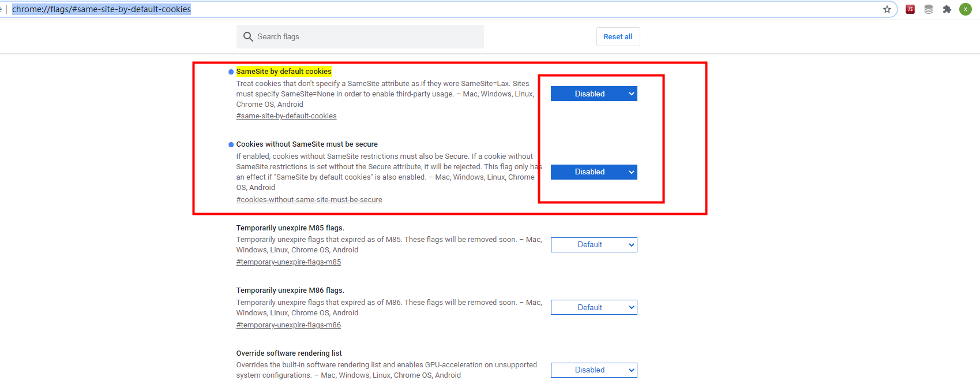The width and height of the screenshot is (980, 380).
Task: Click the blue dot beside Cookies without SameSite
Action: click(x=231, y=145)
